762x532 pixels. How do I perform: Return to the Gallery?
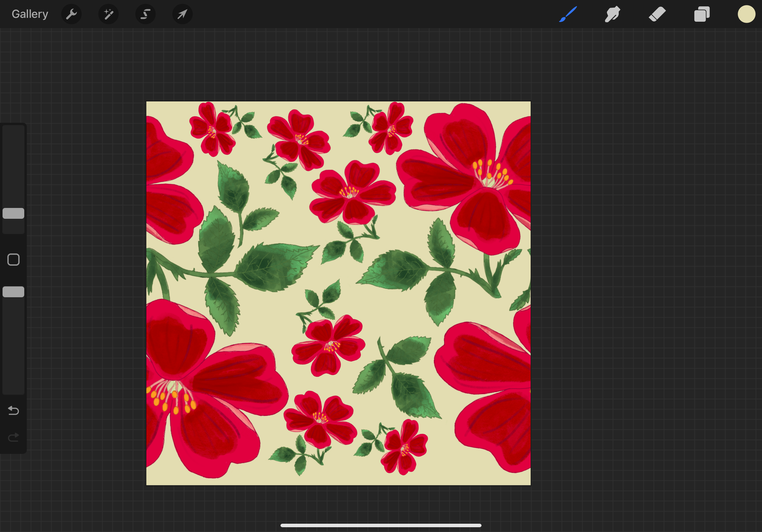30,14
